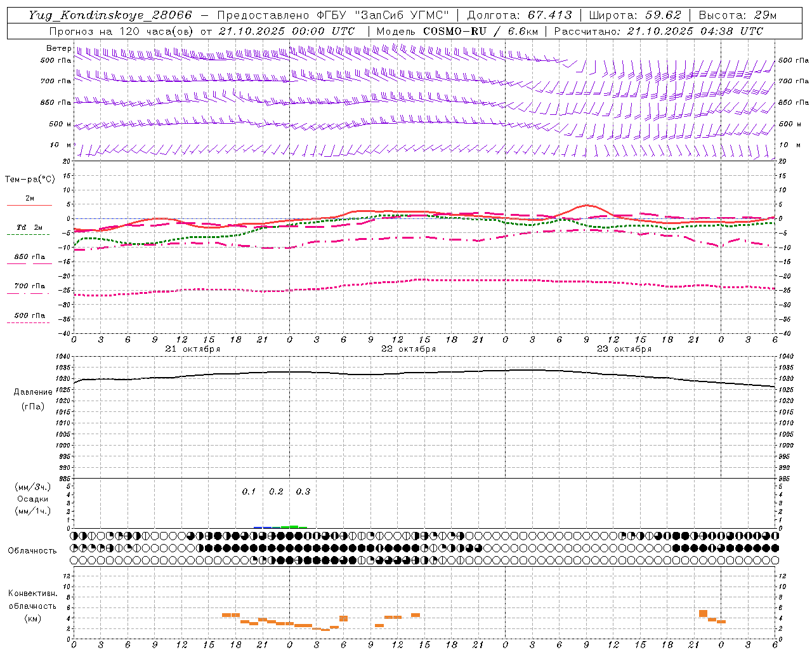Click the 500 м wind level label on left

(60, 124)
